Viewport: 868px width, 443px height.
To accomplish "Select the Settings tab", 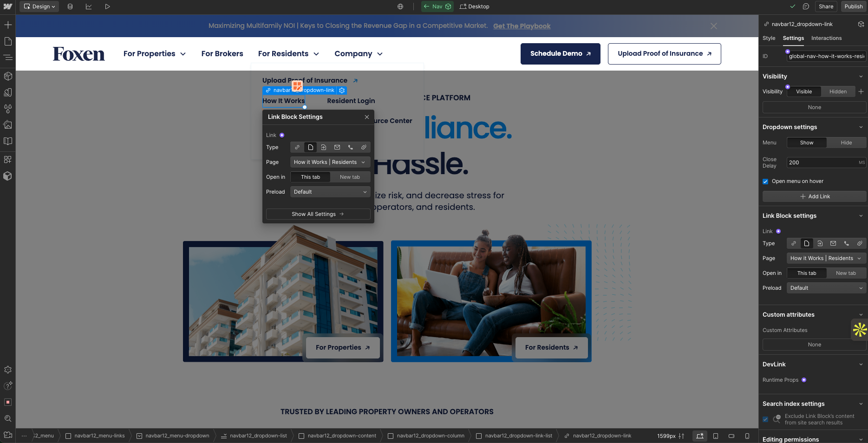I will pyautogui.click(x=793, y=38).
